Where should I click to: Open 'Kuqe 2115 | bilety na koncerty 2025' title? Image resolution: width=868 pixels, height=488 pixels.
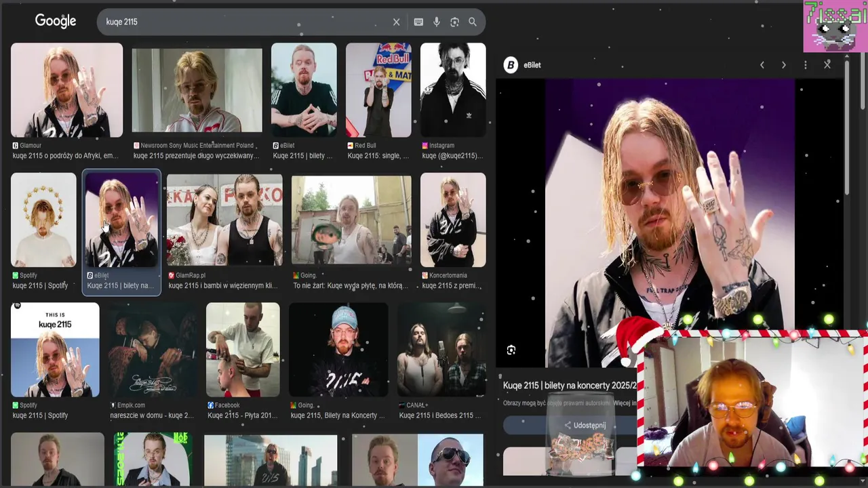coord(570,385)
